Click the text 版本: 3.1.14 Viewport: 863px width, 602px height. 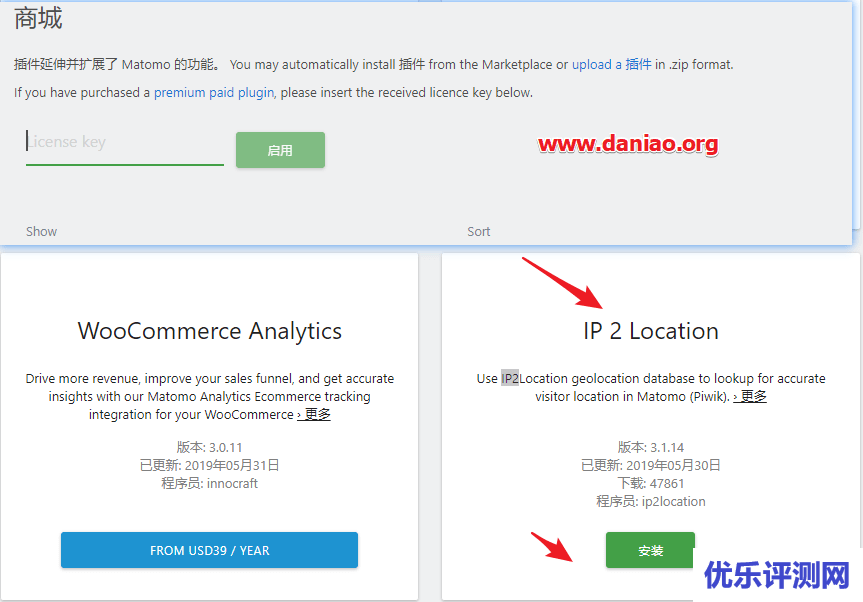[651, 447]
